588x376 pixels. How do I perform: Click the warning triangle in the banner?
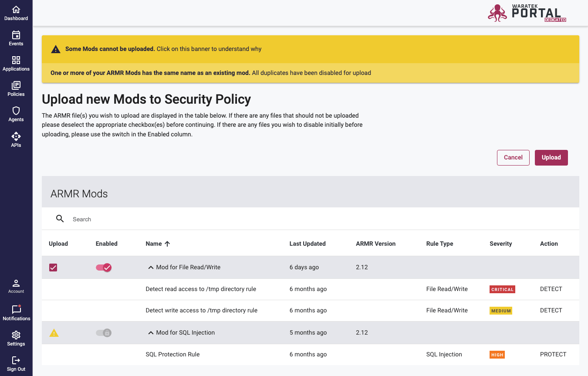click(x=56, y=49)
